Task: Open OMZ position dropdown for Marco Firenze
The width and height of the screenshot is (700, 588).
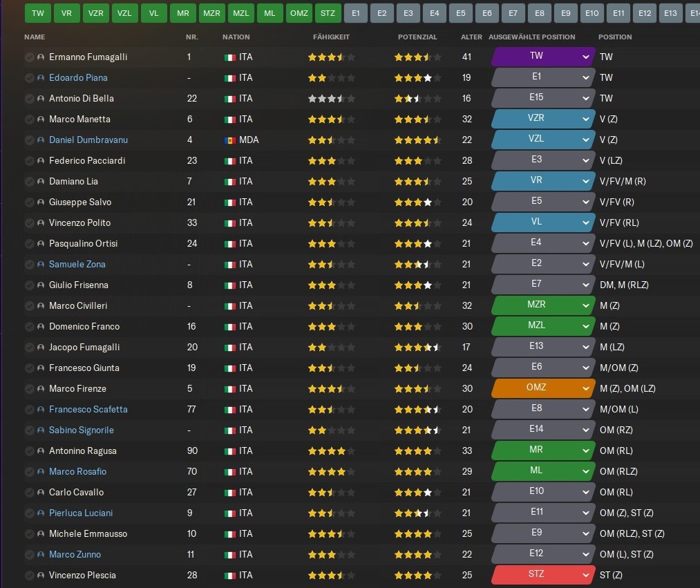Action: tap(543, 388)
